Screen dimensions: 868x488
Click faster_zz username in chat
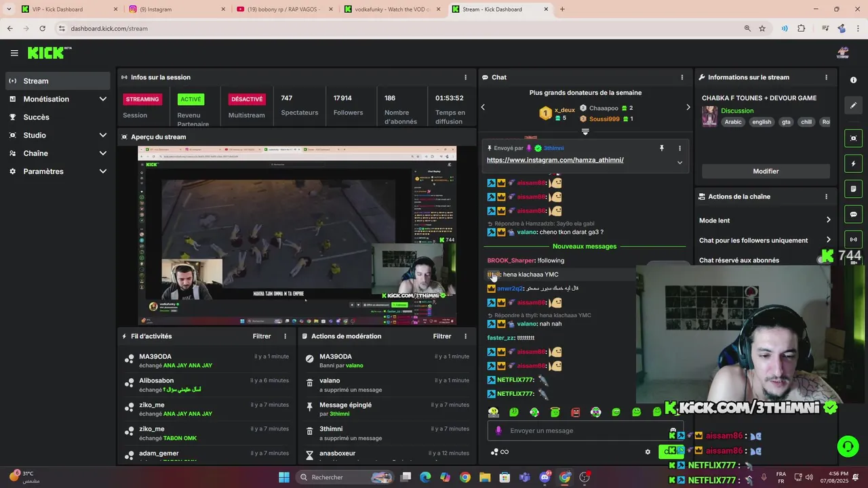[x=500, y=338]
